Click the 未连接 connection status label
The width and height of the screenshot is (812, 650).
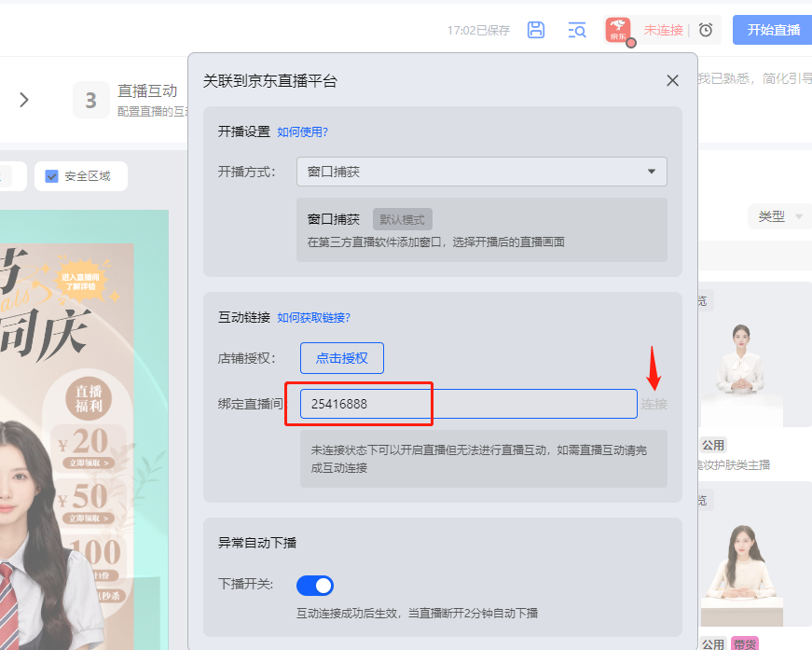(x=663, y=30)
